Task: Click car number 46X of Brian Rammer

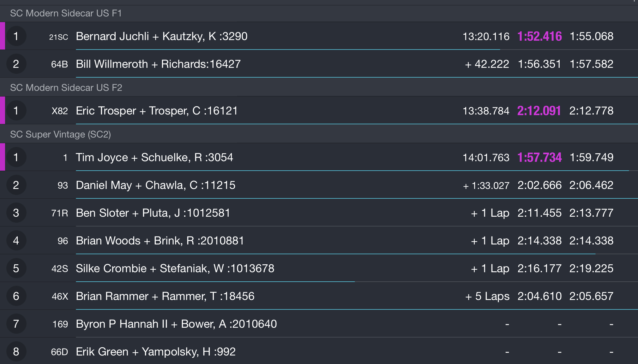Action: pos(60,296)
